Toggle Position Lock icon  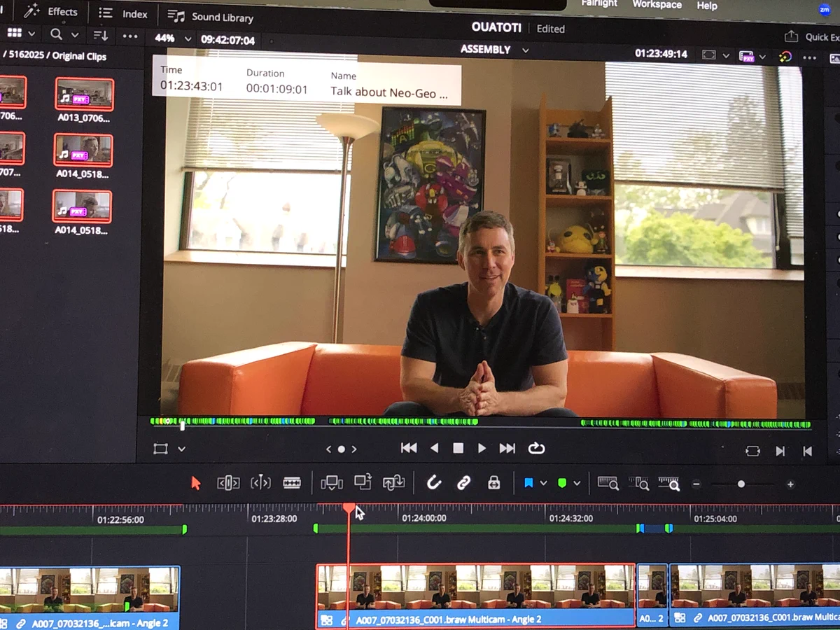coord(493,482)
